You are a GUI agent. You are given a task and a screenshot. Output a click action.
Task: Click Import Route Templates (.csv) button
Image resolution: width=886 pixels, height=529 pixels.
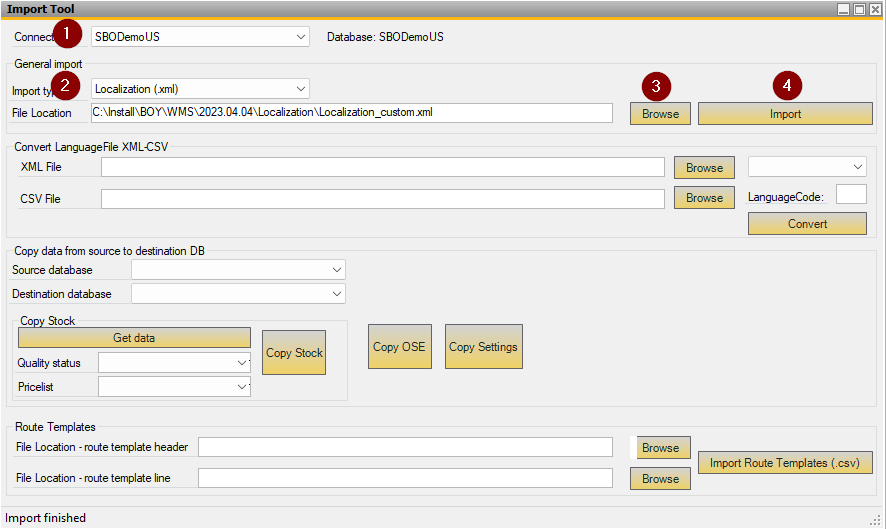(x=785, y=463)
